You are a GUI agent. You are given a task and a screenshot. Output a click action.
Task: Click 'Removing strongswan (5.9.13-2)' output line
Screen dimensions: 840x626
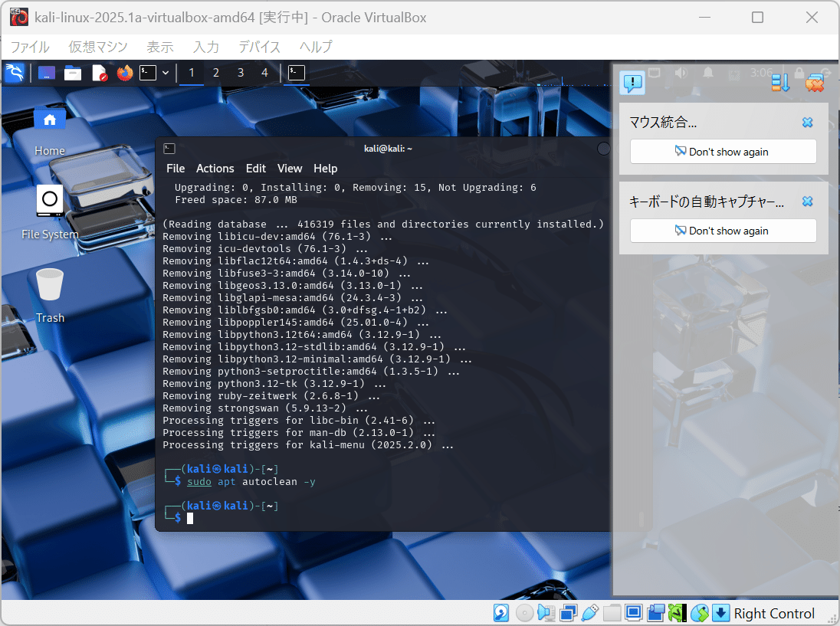click(x=265, y=408)
